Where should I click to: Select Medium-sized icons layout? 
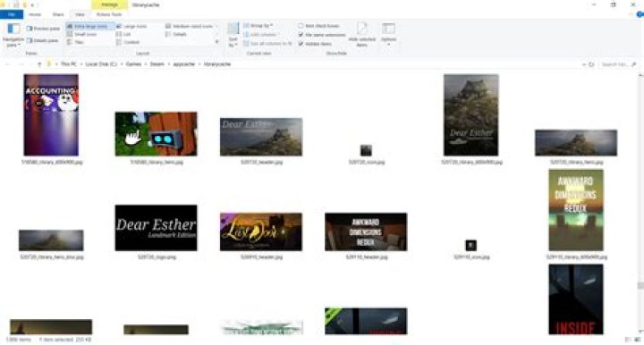189,26
